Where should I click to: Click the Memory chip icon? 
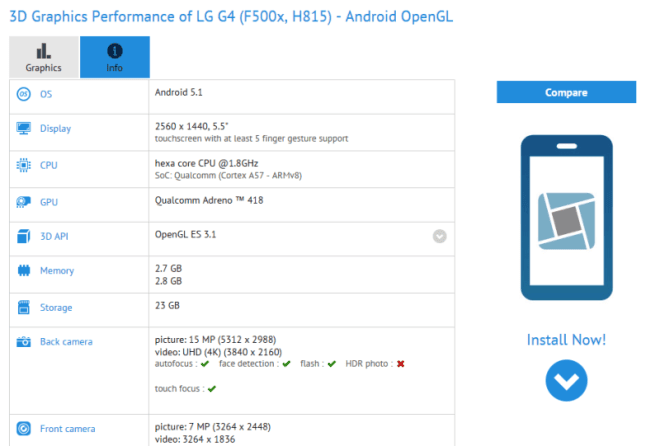[24, 270]
